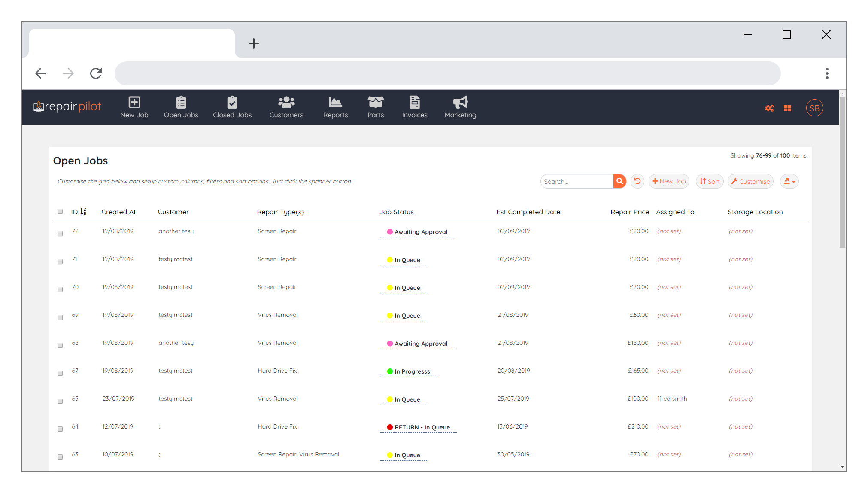Viewport: 868px width, 493px height.
Task: Open the Customers section
Action: coord(286,107)
